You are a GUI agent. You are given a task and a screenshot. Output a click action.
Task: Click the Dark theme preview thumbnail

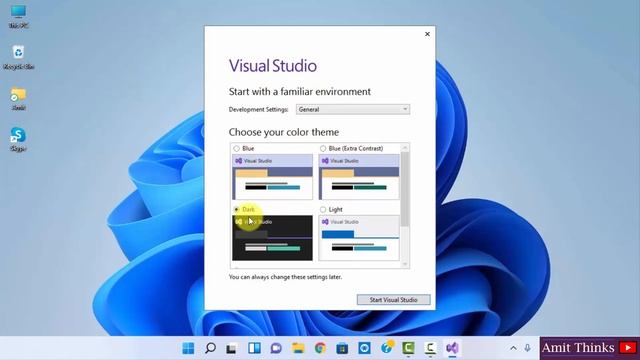pos(272,238)
